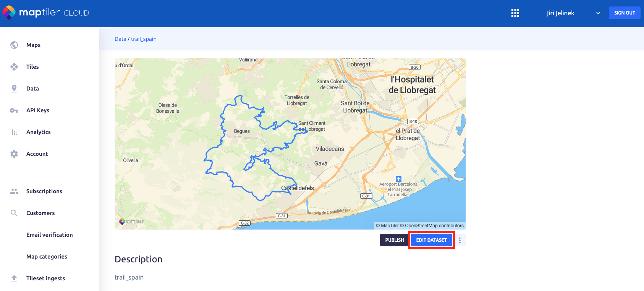644x291 pixels.
Task: Click the B-20 road shield
Action: pos(414,67)
